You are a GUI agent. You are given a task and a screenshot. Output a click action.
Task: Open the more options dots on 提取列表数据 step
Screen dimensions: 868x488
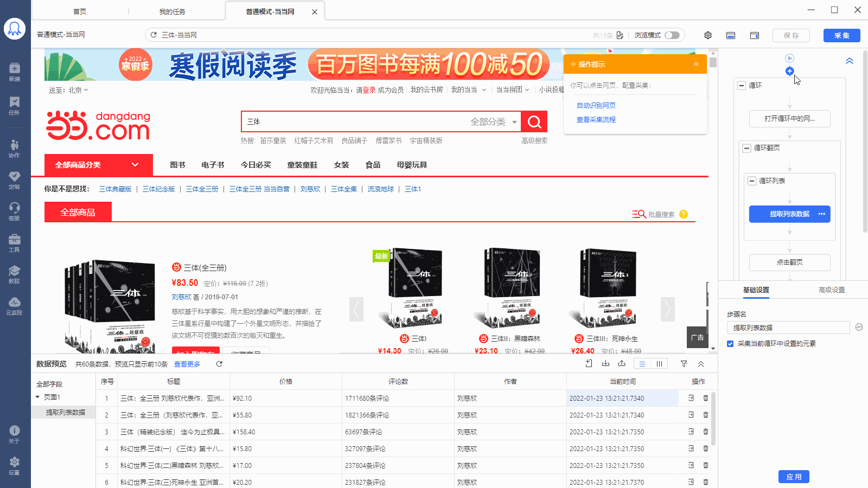[x=822, y=214]
